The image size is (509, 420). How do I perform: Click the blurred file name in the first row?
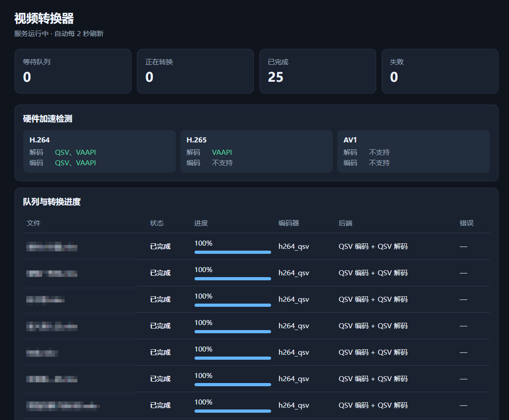52,247
